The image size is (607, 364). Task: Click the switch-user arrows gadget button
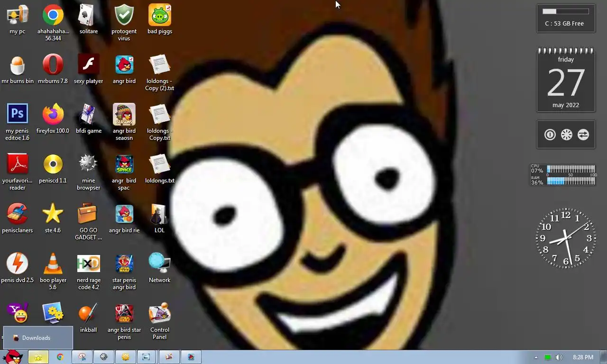[583, 135]
